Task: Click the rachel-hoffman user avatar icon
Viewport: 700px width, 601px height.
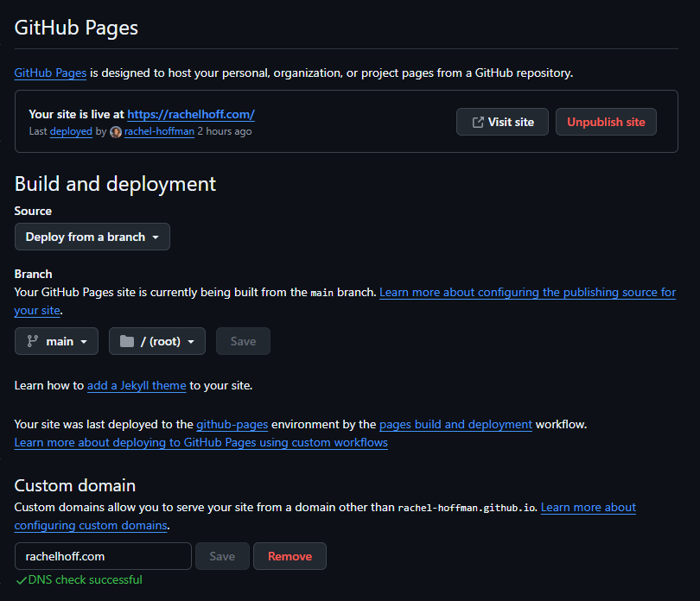Action: point(116,132)
